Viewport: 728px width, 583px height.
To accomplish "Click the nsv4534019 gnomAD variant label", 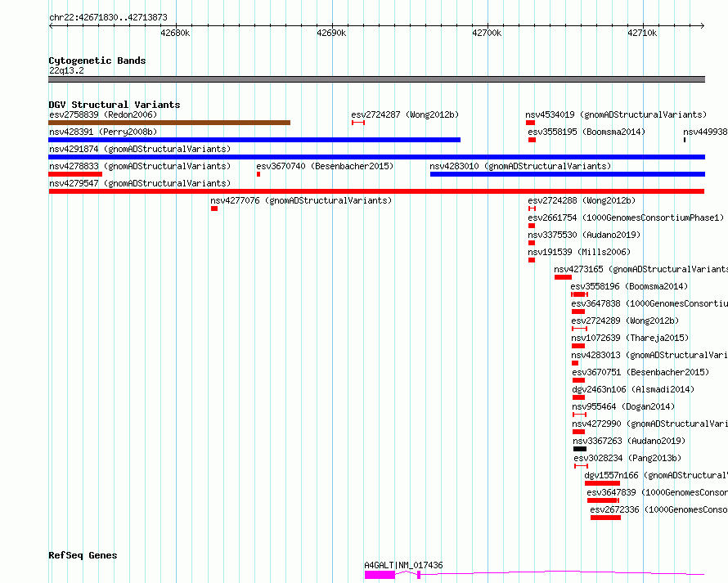I will (x=616, y=114).
